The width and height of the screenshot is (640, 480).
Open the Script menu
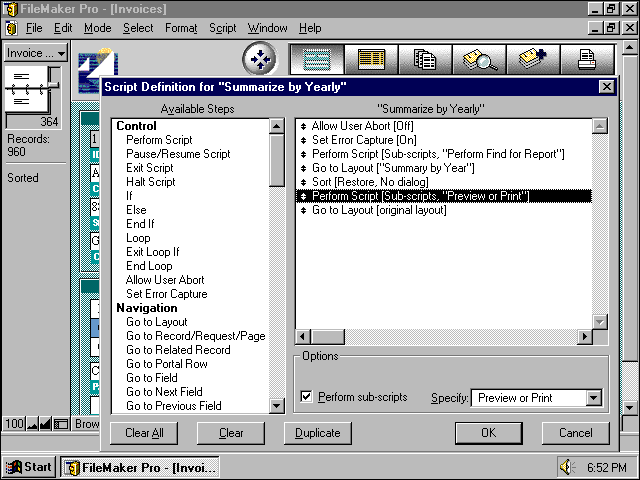[222, 28]
